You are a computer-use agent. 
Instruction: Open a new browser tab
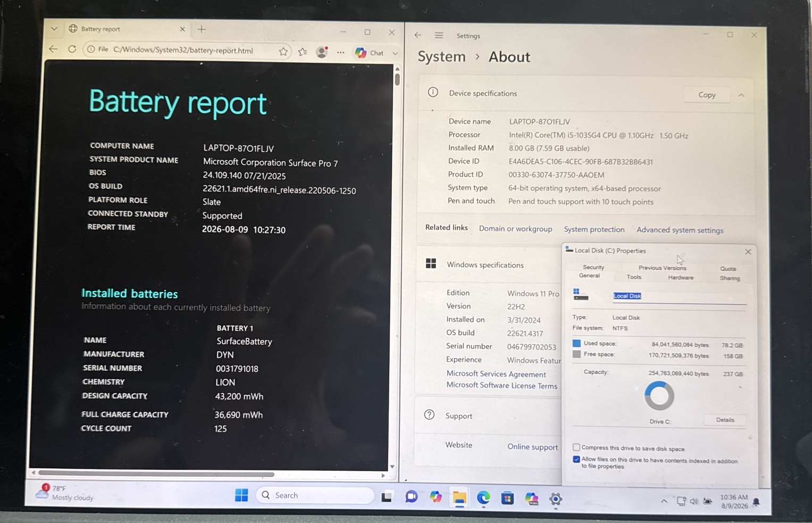[202, 29]
